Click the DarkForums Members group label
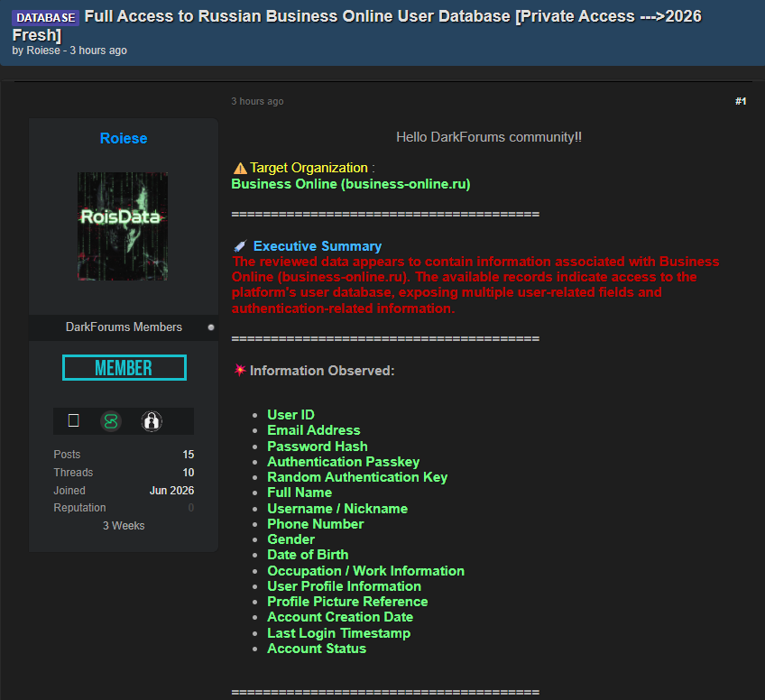This screenshot has width=765, height=700. click(x=124, y=327)
